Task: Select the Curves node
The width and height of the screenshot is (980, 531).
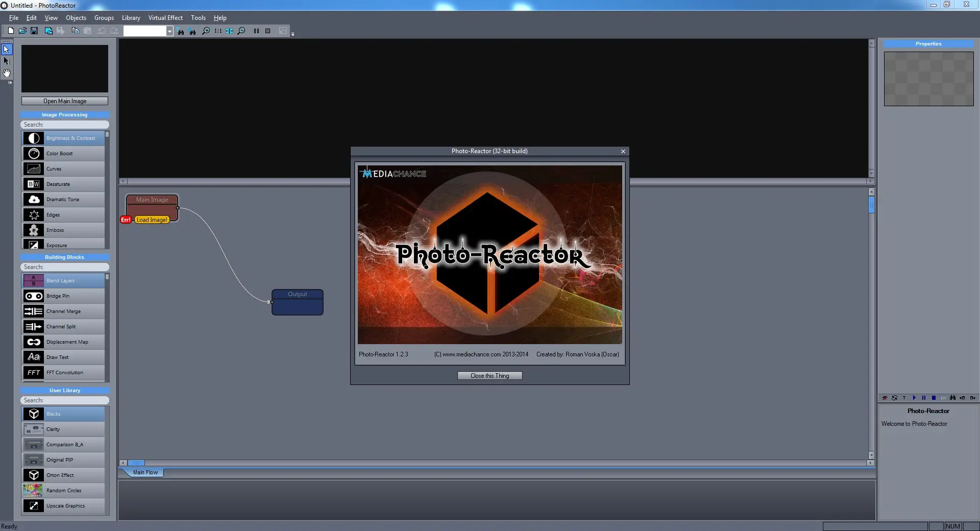Action: (x=64, y=169)
